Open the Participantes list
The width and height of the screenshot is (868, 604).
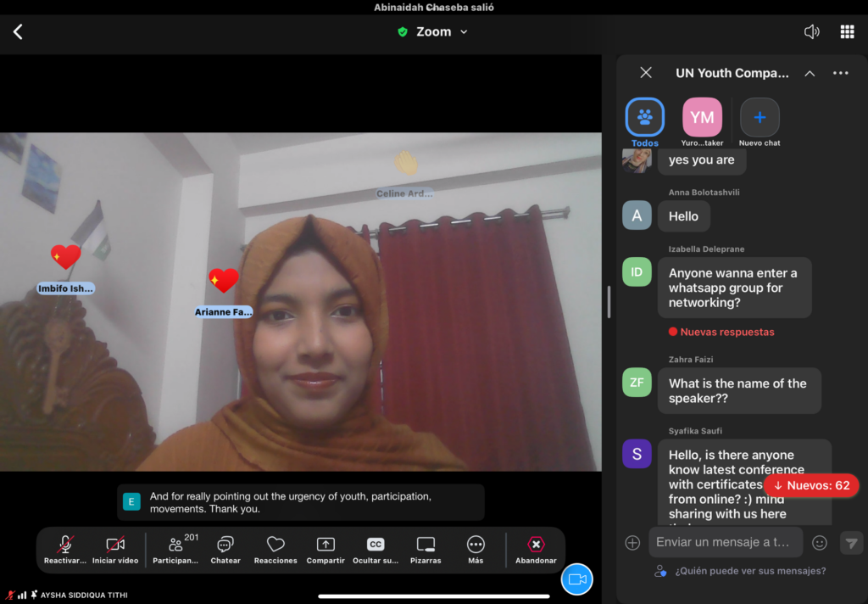coord(175,549)
